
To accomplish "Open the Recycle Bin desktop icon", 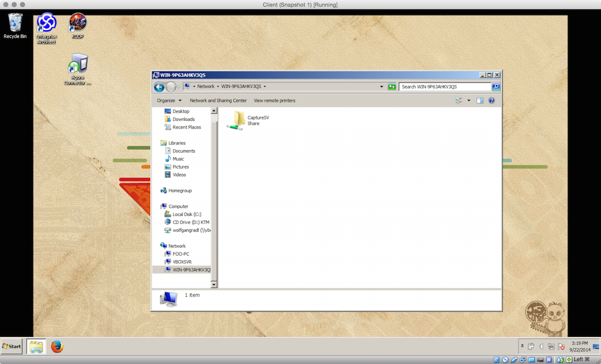I will click(15, 26).
